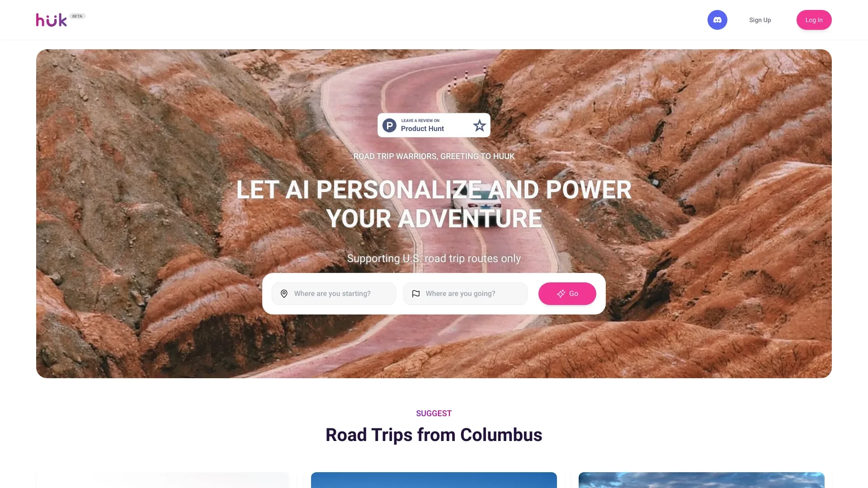Image resolution: width=868 pixels, height=488 pixels.
Task: Click the Go button to search route
Action: [567, 293]
